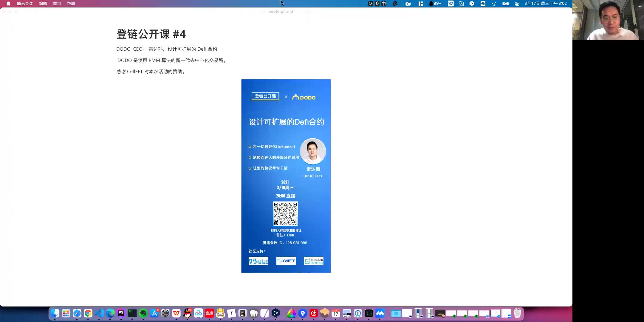Open Control Center in menu bar
Viewport: 644px width, 322px height.
tap(517, 4)
